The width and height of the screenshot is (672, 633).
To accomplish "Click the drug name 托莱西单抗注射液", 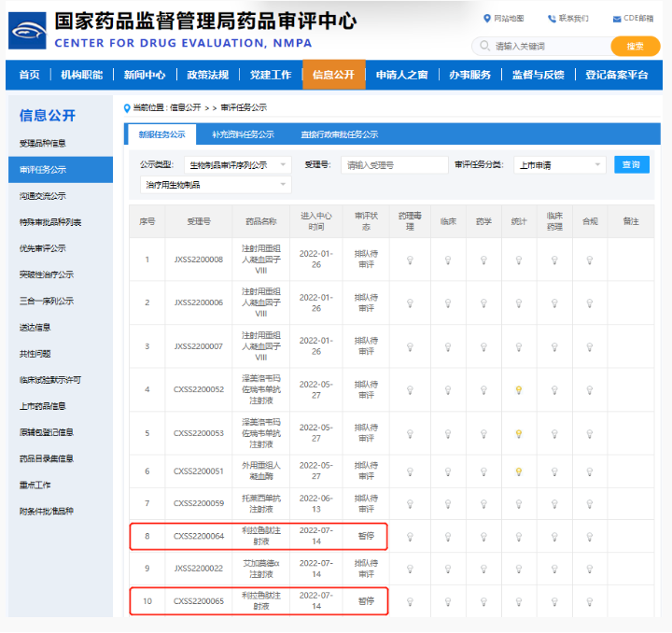I will point(261,503).
